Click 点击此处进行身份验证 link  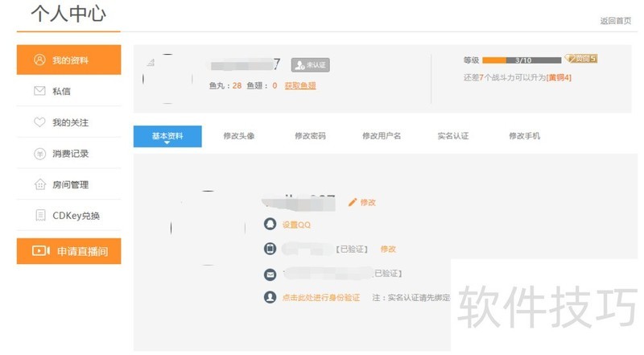point(320,298)
